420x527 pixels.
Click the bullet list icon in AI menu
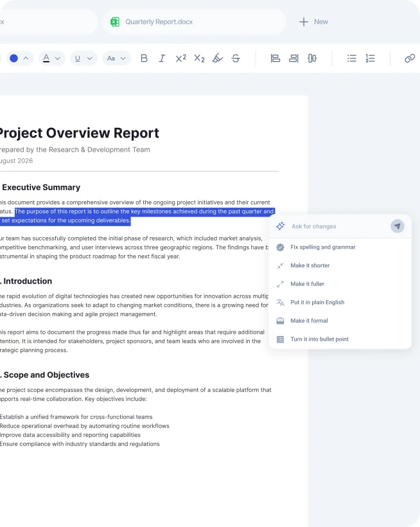(281, 339)
